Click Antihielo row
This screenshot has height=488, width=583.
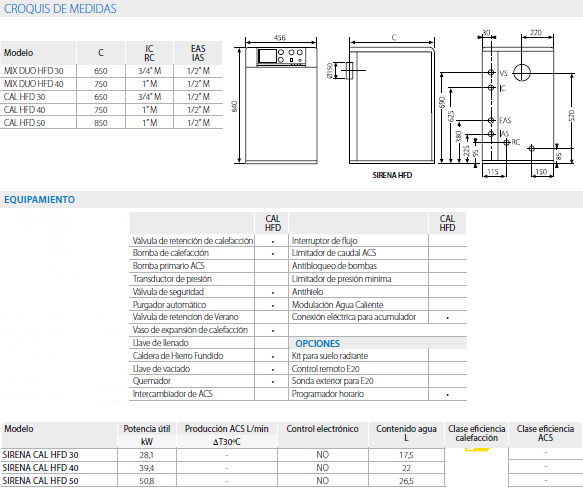[x=378, y=292]
